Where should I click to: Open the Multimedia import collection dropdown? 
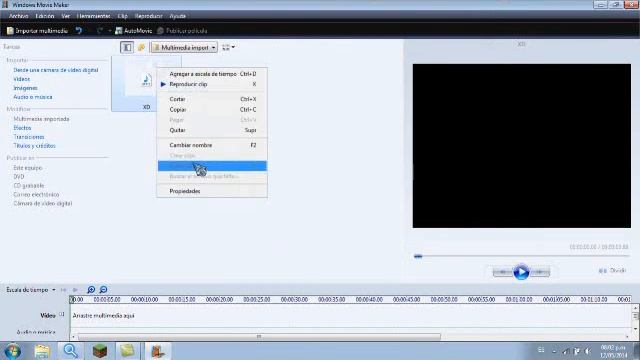[x=184, y=47]
